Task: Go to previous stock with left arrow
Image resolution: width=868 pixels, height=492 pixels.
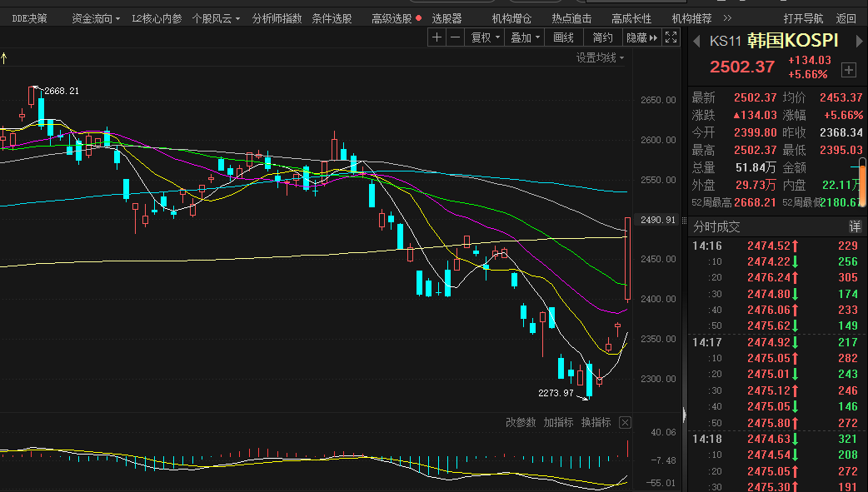Action: pos(696,41)
